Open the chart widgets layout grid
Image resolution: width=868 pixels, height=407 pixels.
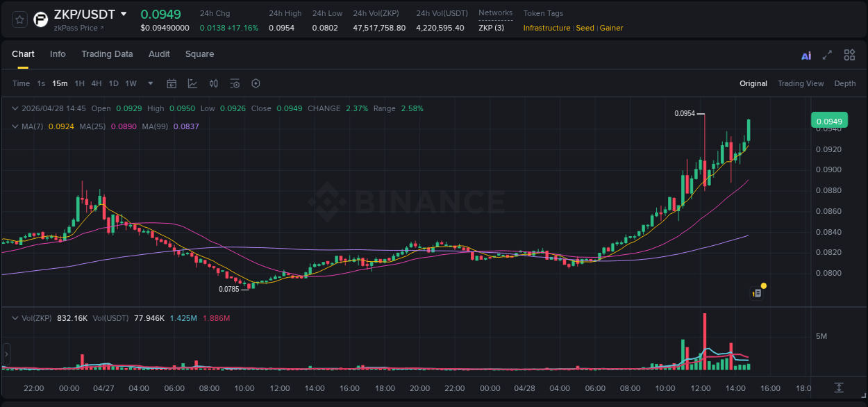[x=849, y=55]
